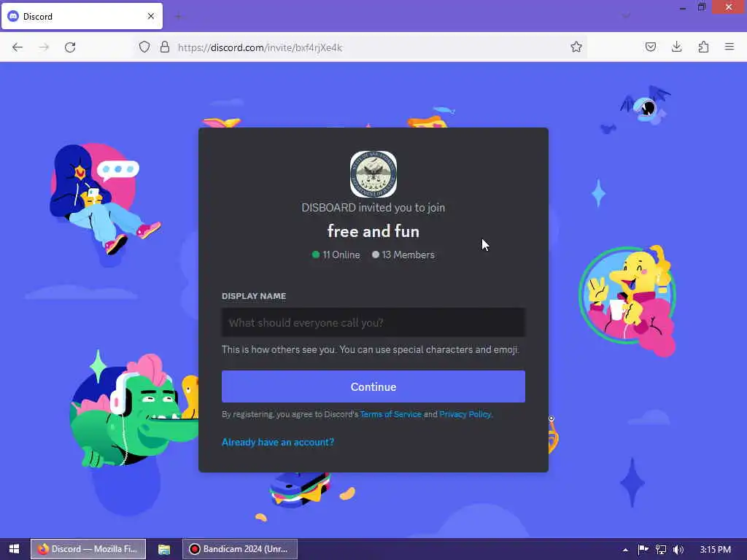
Task: Bookmark this page with the star icon
Action: tap(576, 47)
